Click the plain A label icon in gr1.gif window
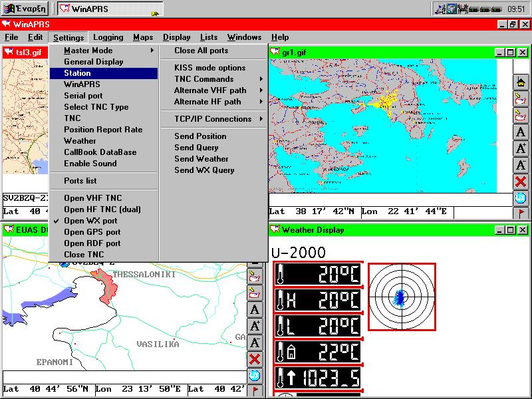Image resolution: width=532 pixels, height=399 pixels. tap(521, 132)
